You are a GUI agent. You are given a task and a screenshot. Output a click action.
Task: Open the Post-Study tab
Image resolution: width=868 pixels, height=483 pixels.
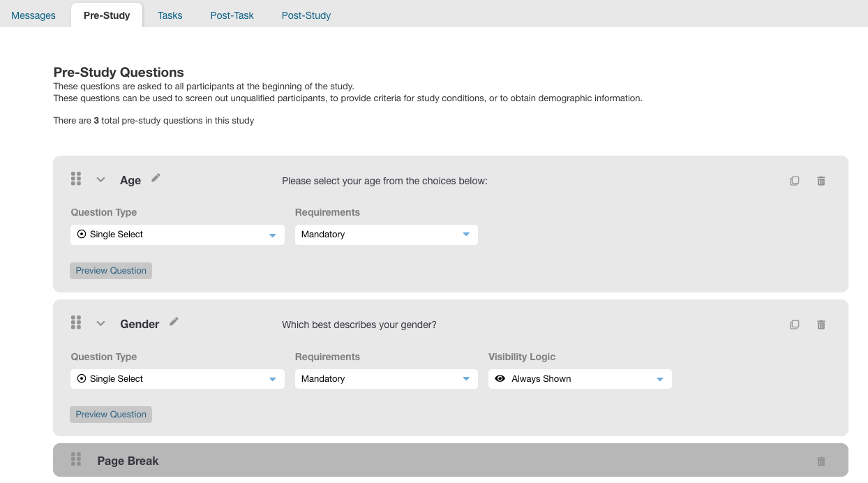click(x=306, y=15)
